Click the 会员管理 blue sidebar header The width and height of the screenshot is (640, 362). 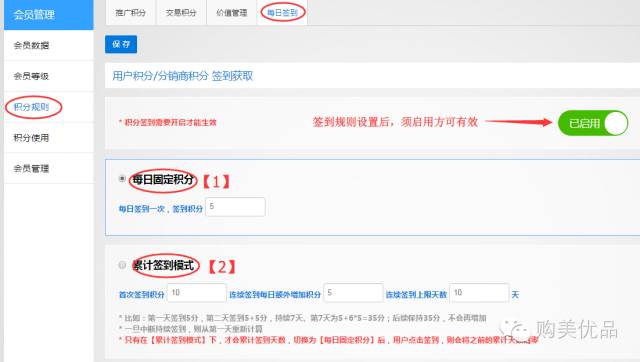tap(49, 15)
